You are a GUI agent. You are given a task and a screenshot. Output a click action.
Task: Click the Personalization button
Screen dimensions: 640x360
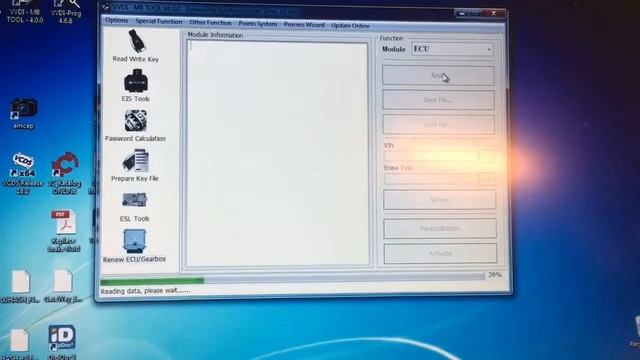440,228
